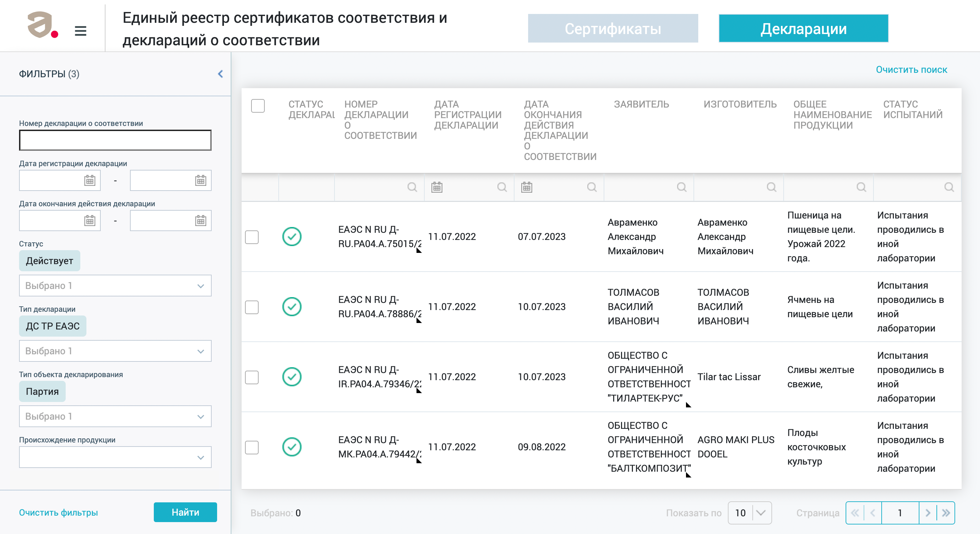The image size is (980, 534).
Task: Remove the ДС ТР ЕАЭС tag
Action: [x=52, y=326]
